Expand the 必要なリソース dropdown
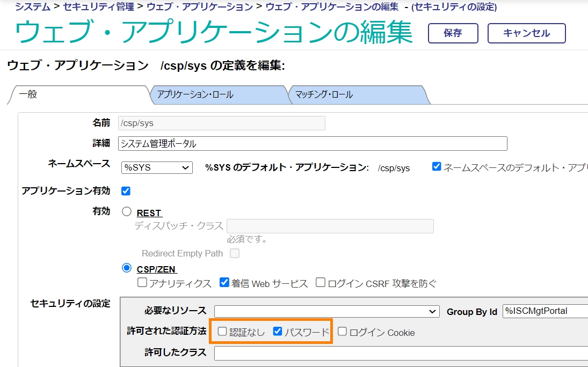The height and width of the screenshot is (367, 588). click(326, 311)
